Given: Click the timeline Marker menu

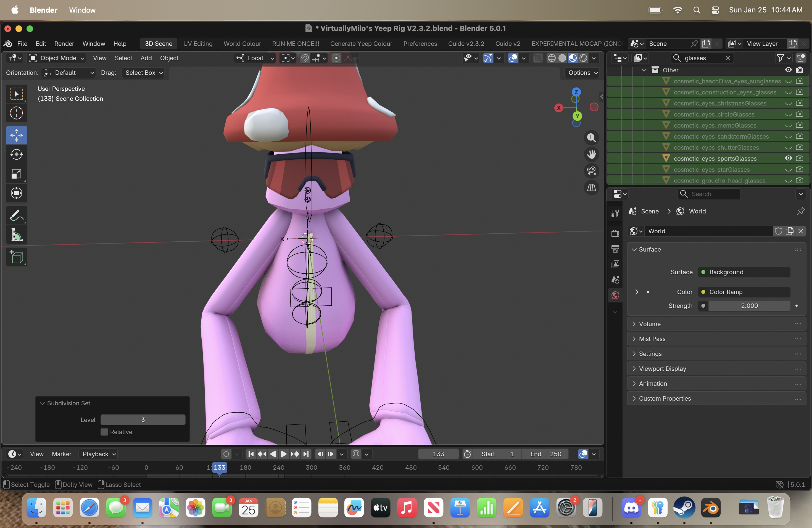Looking at the screenshot, I should [x=61, y=454].
